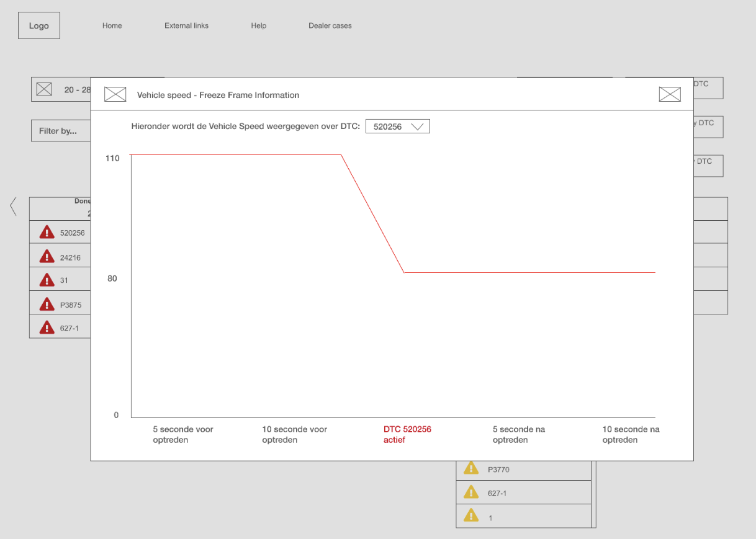Click the red warning icon beside 24216
This screenshot has width=756, height=539.
[47, 256]
